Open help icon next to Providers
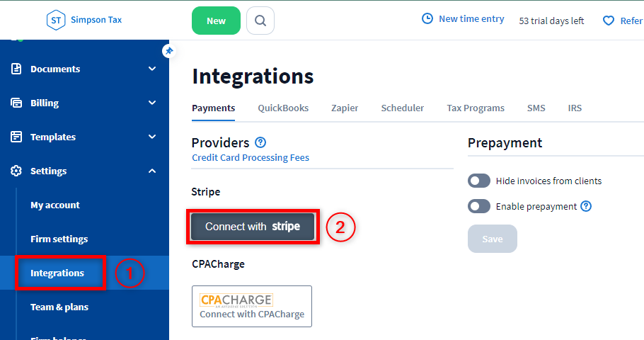Image resolution: width=644 pixels, height=340 pixels. pyautogui.click(x=260, y=142)
